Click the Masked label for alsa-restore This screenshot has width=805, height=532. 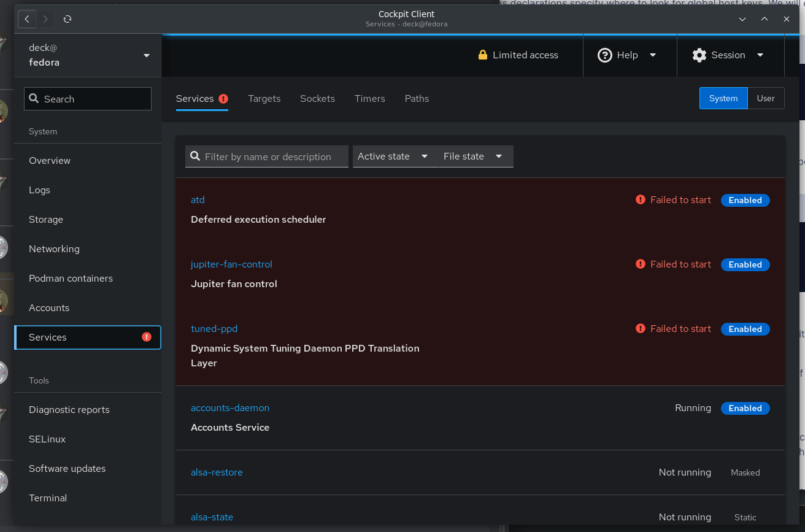pos(745,472)
